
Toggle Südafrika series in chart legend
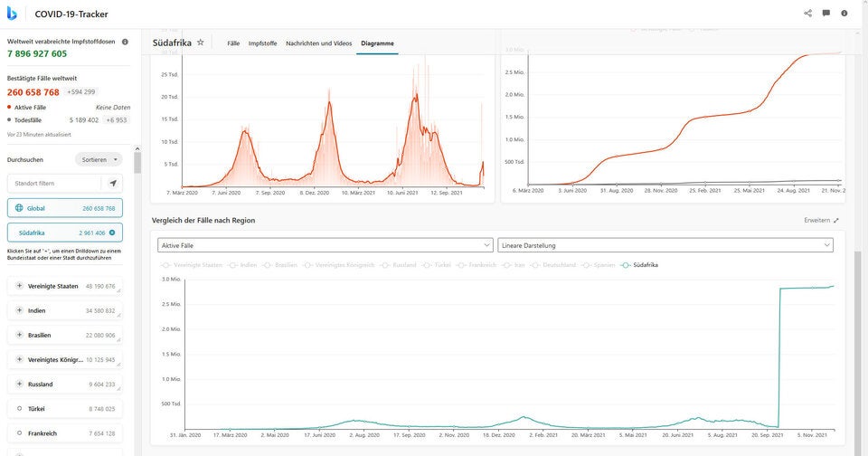[x=639, y=265]
